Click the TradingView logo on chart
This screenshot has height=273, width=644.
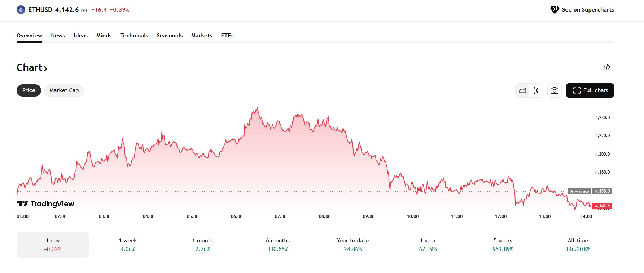46,204
